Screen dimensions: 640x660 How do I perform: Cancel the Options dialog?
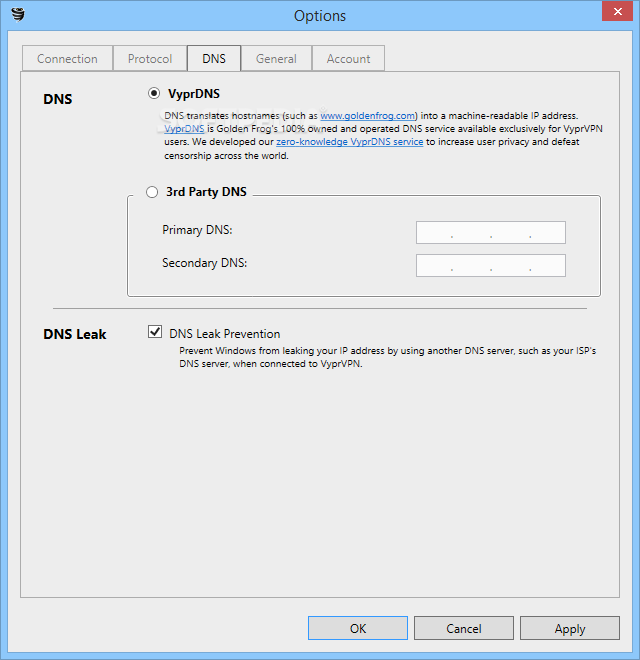click(464, 628)
